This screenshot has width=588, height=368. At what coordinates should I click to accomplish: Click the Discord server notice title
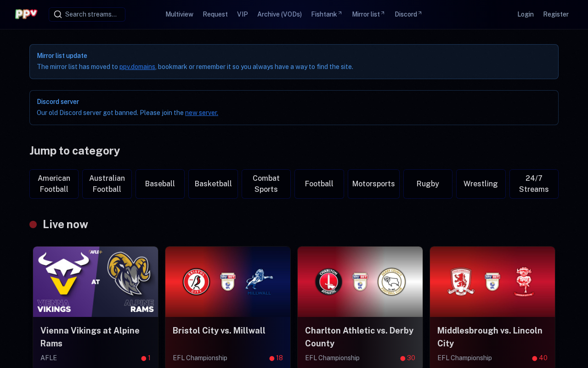pyautogui.click(x=58, y=102)
